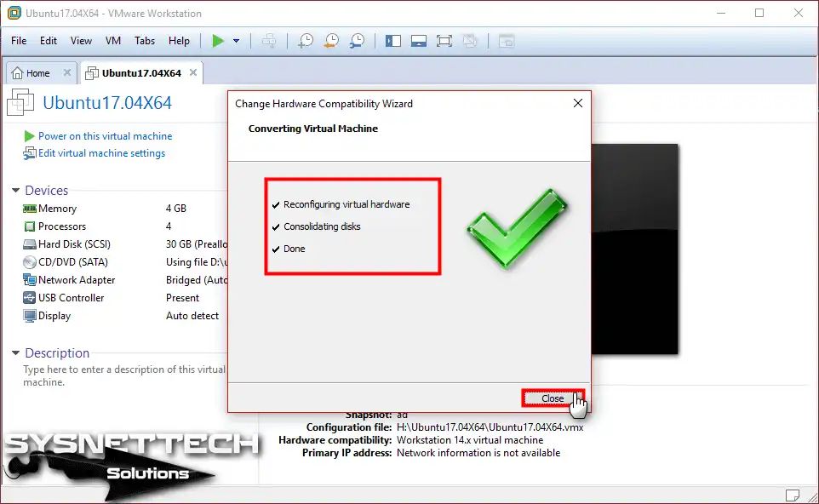Dismiss the wizard with the X button
This screenshot has width=819, height=504.
(578, 103)
